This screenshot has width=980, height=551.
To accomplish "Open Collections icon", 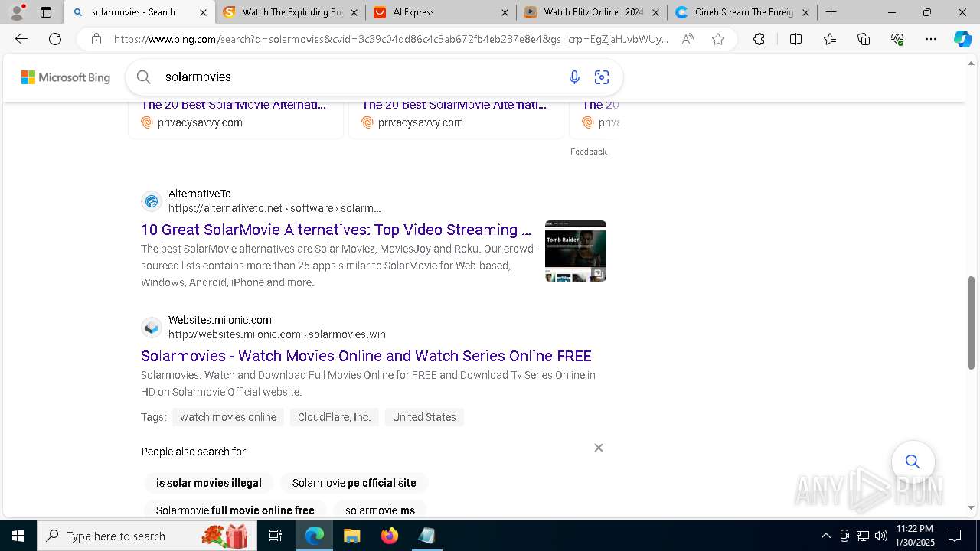I will (x=864, y=39).
